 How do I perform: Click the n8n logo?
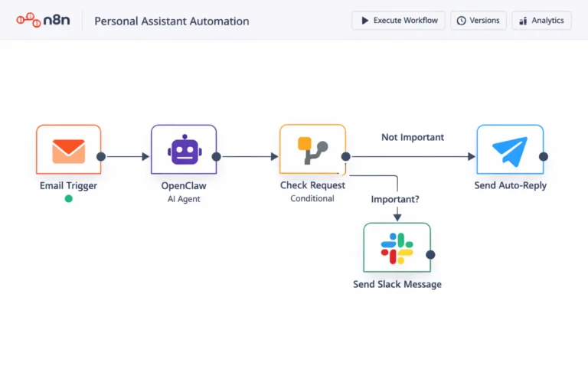coord(43,20)
